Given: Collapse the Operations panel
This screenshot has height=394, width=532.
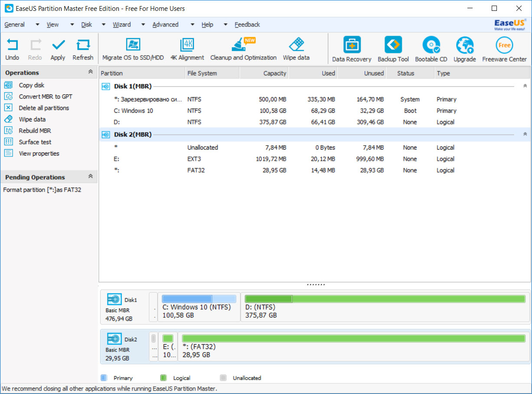Looking at the screenshot, I should coord(91,72).
